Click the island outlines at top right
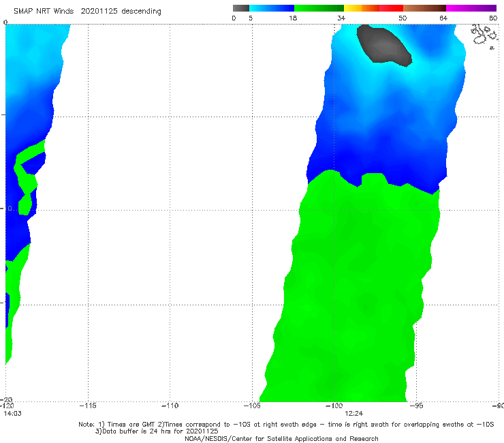Image resolution: width=504 pixels, height=443 pixels. (x=484, y=36)
